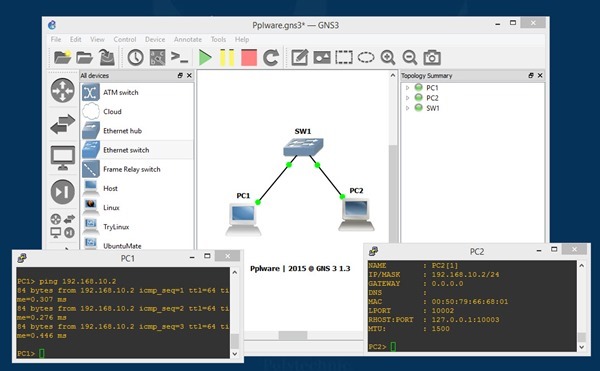Click PC2 console scrollbar up arrow
The height and width of the screenshot is (371, 600).
[x=582, y=265]
